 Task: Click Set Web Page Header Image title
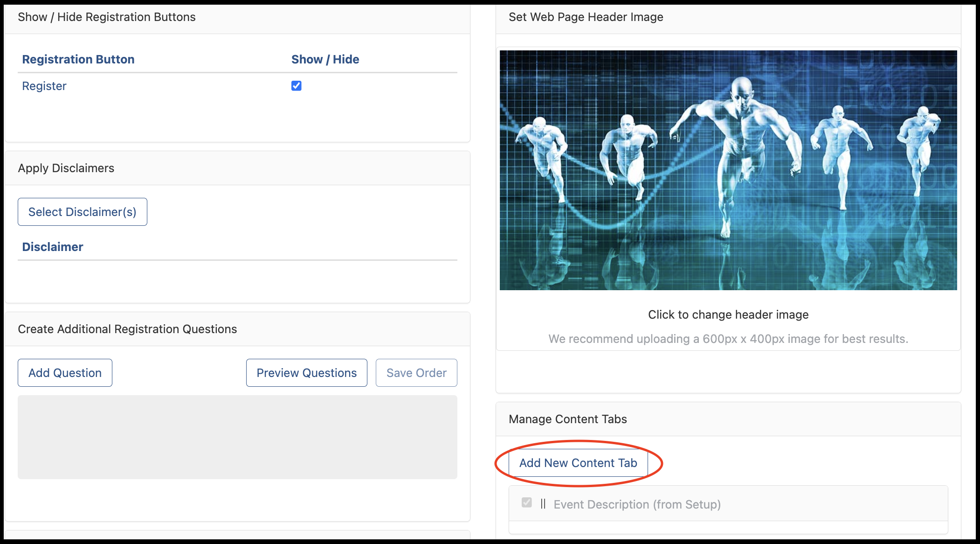tap(586, 17)
